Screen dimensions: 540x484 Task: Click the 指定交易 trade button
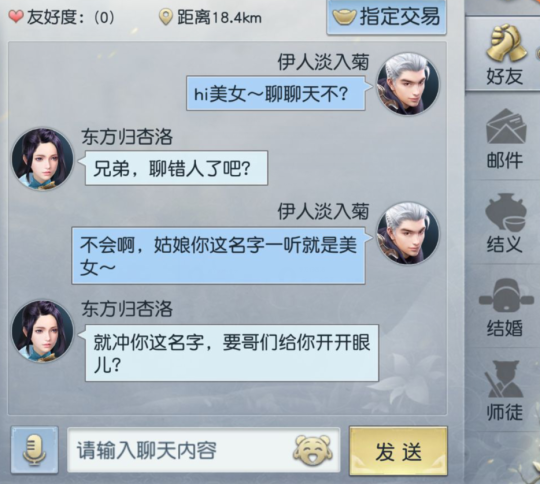point(386,17)
